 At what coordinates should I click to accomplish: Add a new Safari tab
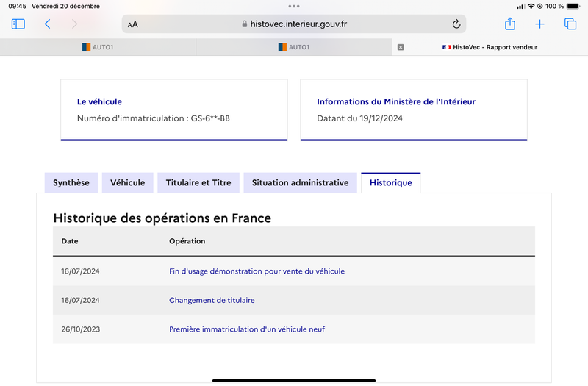pyautogui.click(x=539, y=24)
